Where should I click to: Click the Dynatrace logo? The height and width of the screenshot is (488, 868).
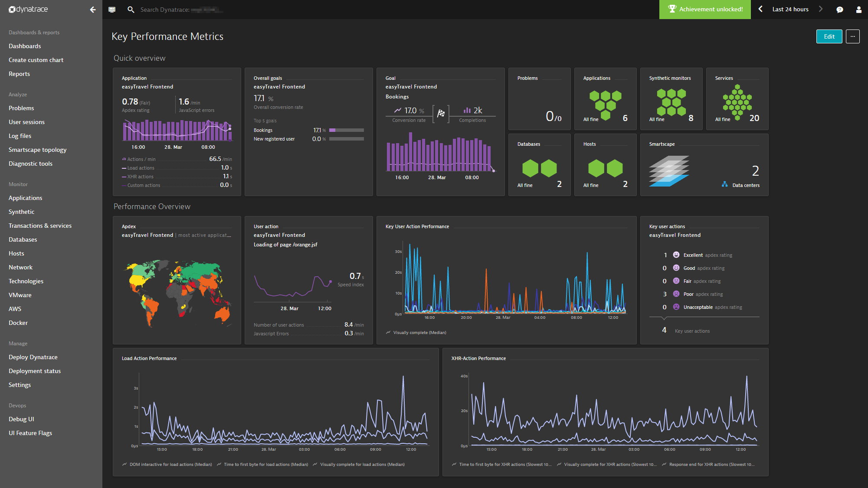point(28,9)
